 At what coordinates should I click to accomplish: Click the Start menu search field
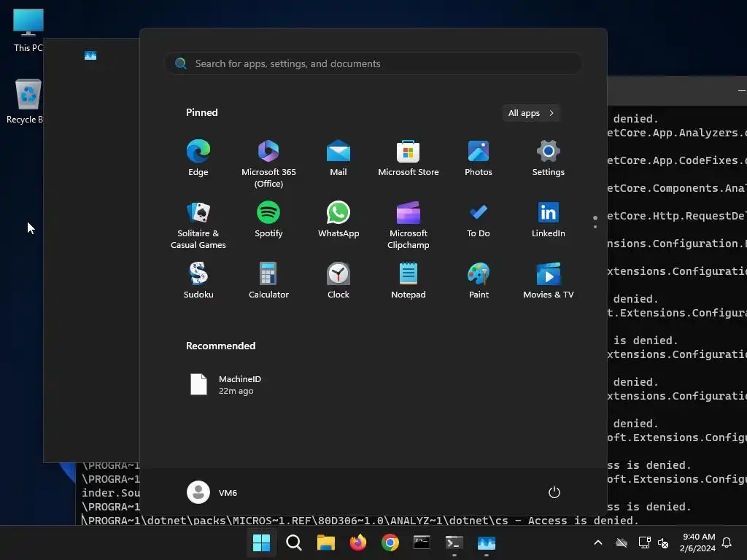[x=373, y=63]
